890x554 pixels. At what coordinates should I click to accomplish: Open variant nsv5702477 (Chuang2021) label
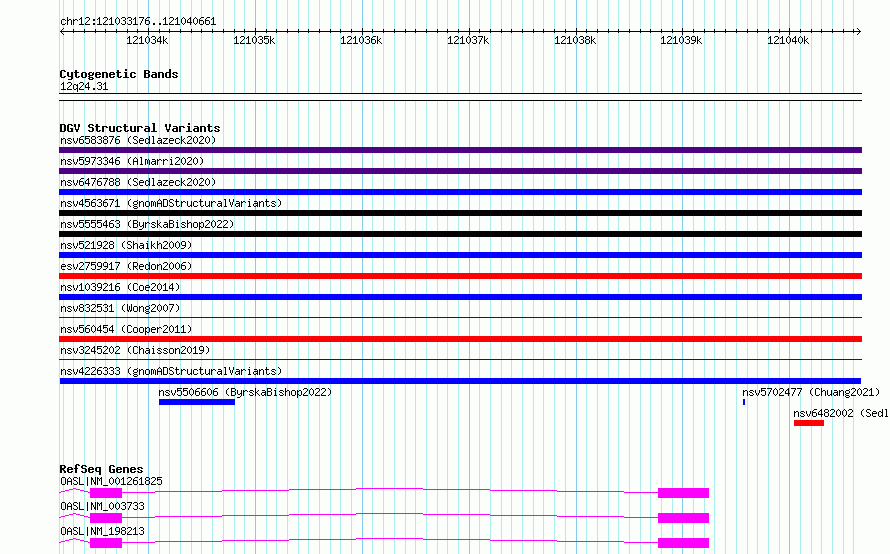click(x=811, y=392)
